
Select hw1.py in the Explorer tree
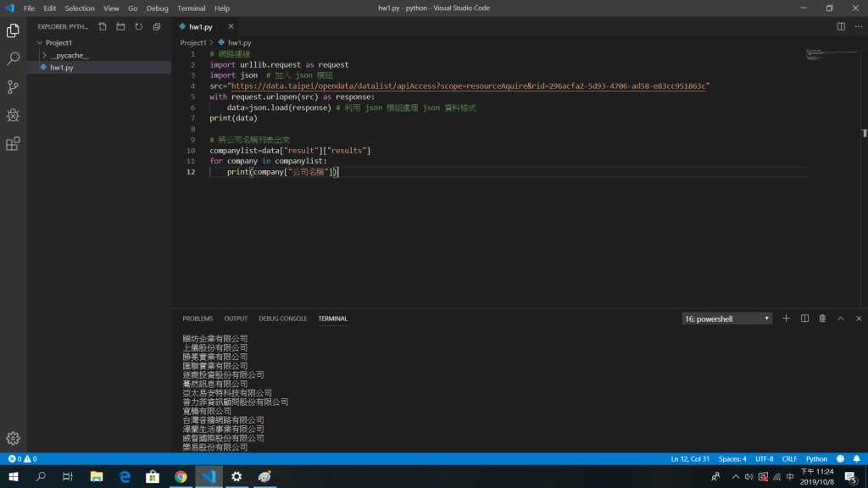click(x=61, y=68)
